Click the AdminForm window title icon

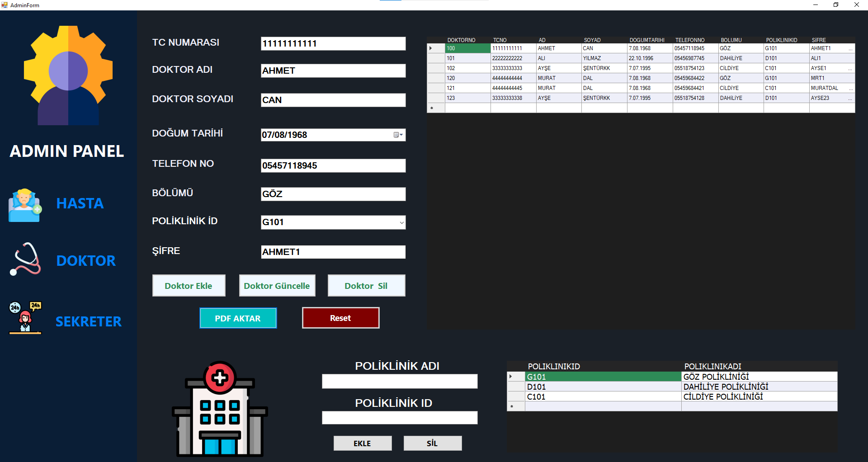(x=5, y=5)
